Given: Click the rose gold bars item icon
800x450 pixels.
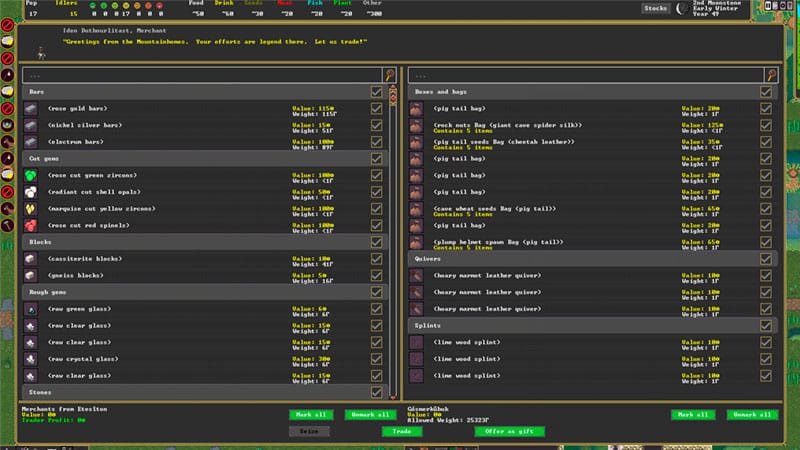Looking at the screenshot, I should 31,108.
